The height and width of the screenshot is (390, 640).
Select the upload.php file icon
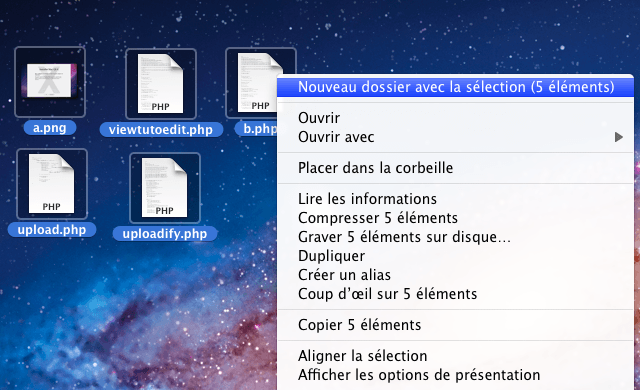click(52, 184)
